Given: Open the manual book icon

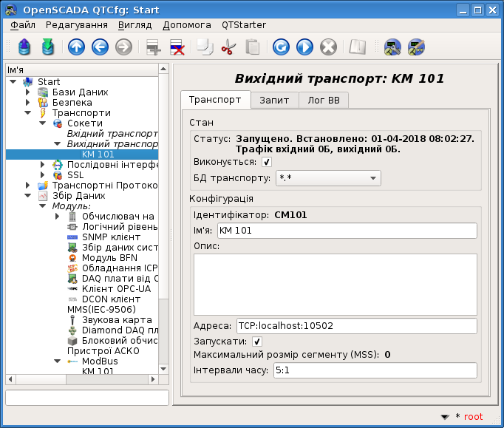Looking at the screenshot, I should (357, 47).
